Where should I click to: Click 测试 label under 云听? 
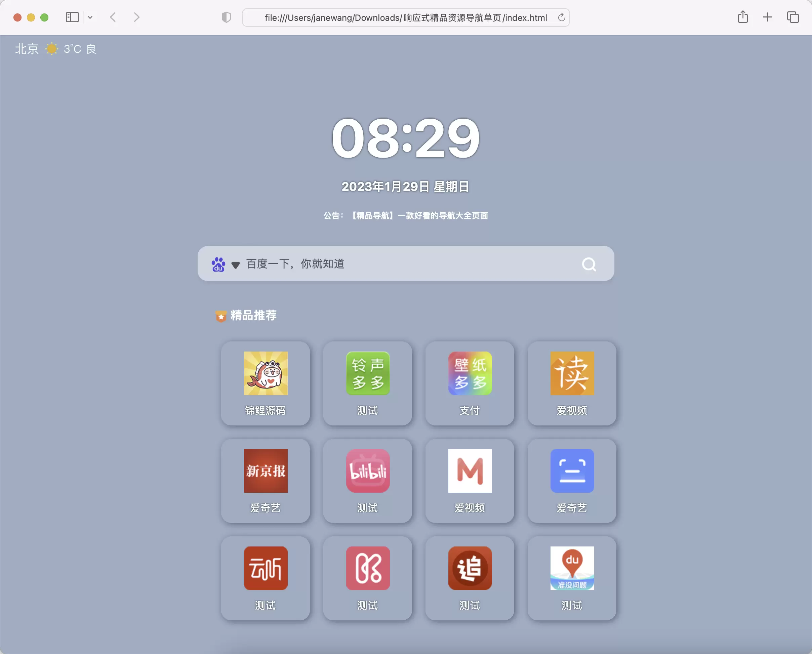(x=265, y=605)
